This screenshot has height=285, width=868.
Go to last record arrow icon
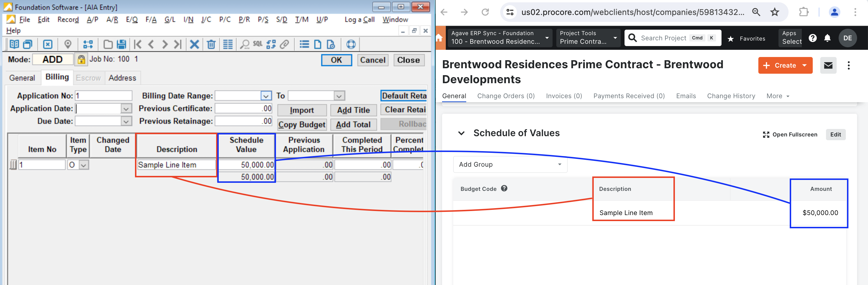click(x=178, y=44)
